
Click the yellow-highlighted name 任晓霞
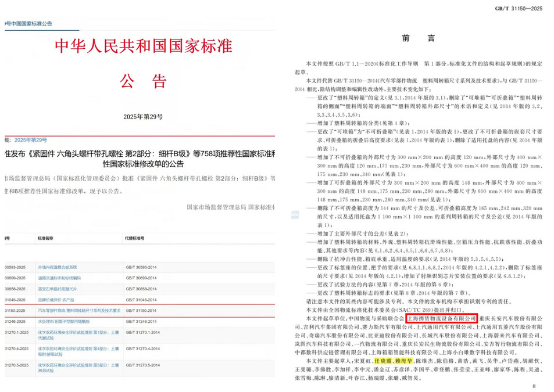coord(385,360)
